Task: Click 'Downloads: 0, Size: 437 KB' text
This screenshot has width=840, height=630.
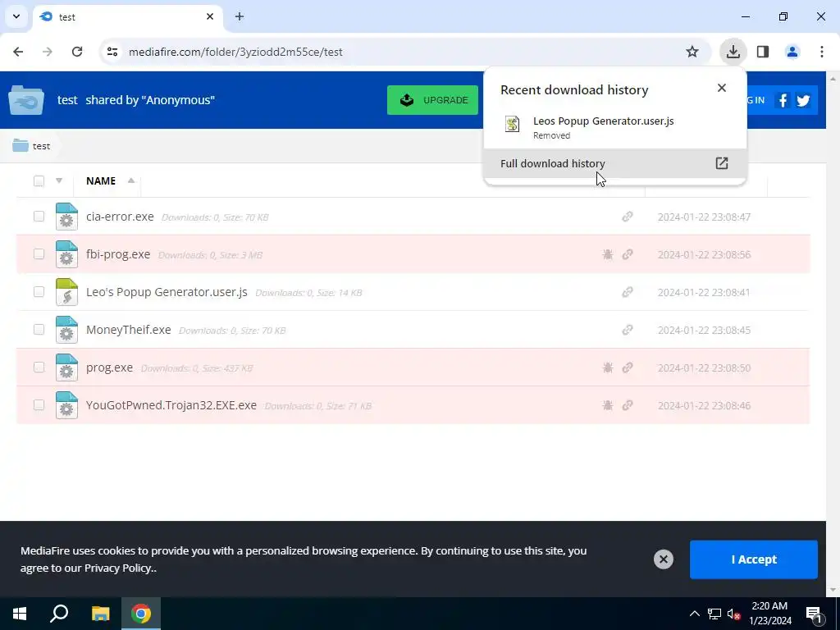Action: (x=197, y=368)
